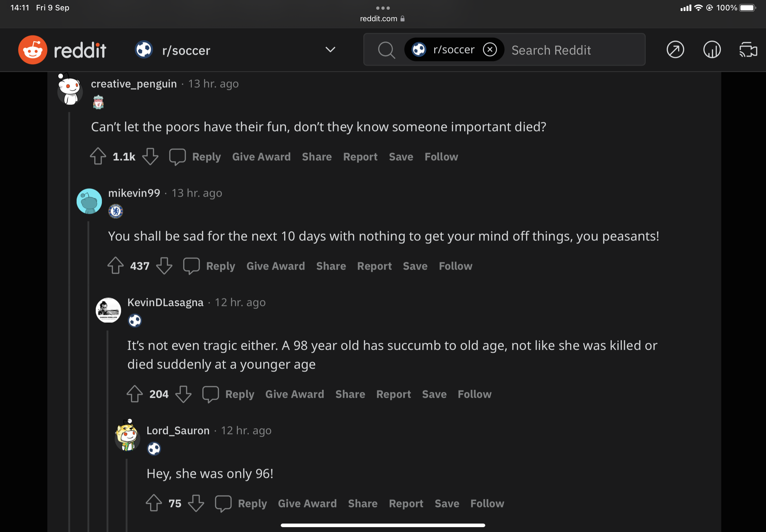Screen dimensions: 766x532
Task: Follow mikevin99's comment
Action: (455, 266)
